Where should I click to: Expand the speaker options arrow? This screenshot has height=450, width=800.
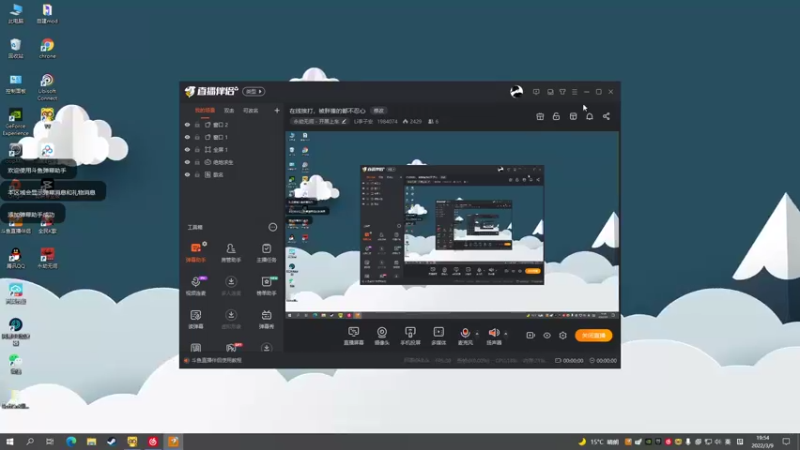click(506, 334)
